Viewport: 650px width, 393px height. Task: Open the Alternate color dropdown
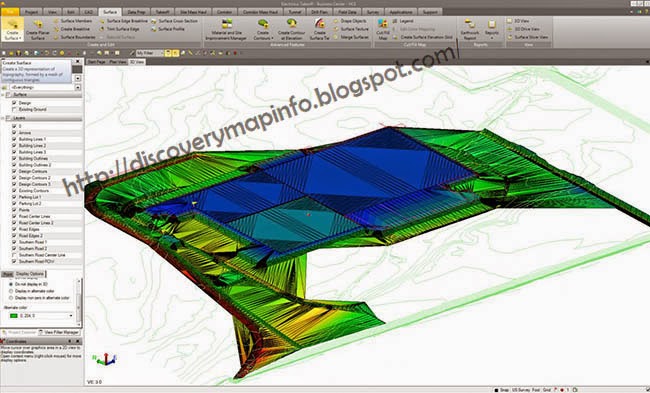point(71,316)
